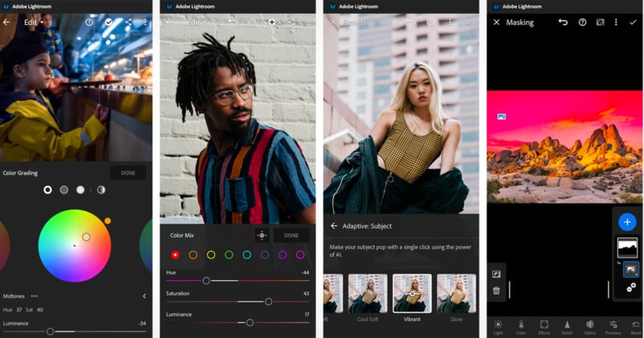
Task: Tap the blue plus button to create mask
Action: coord(627,222)
